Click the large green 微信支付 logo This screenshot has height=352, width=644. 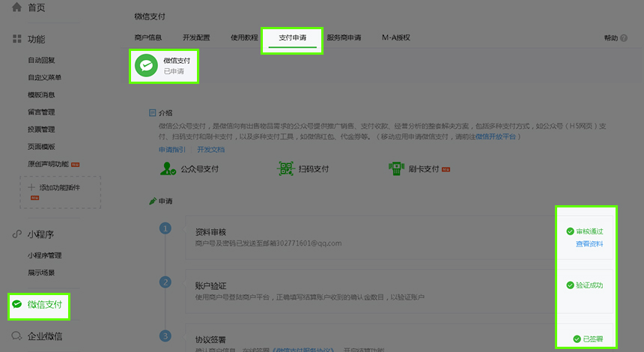coord(146,65)
